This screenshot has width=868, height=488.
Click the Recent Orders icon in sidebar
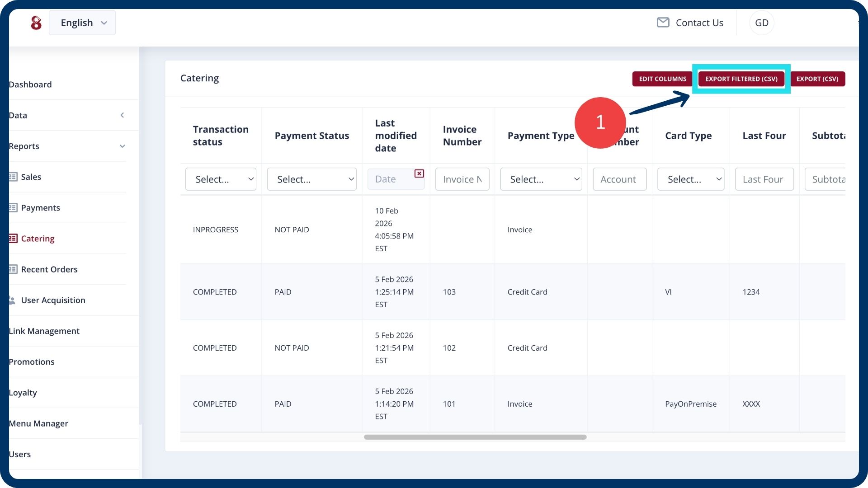coord(13,269)
